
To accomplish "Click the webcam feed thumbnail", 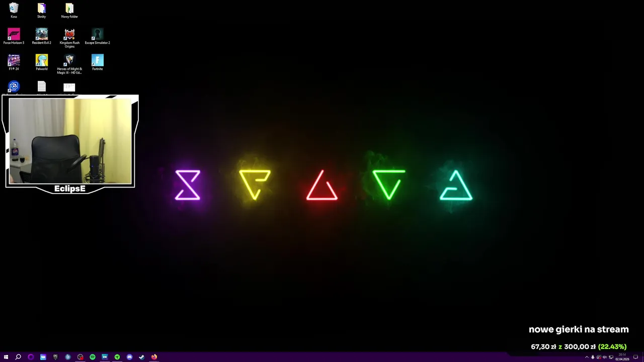I will [70, 141].
